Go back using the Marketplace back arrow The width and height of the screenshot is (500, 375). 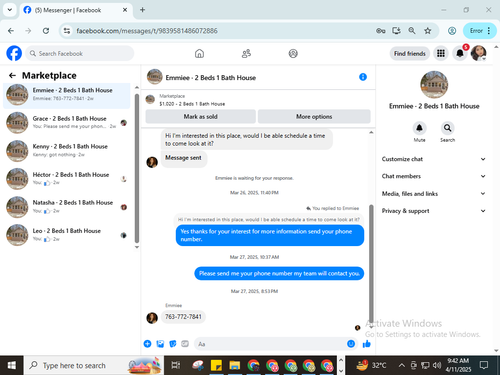click(12, 76)
